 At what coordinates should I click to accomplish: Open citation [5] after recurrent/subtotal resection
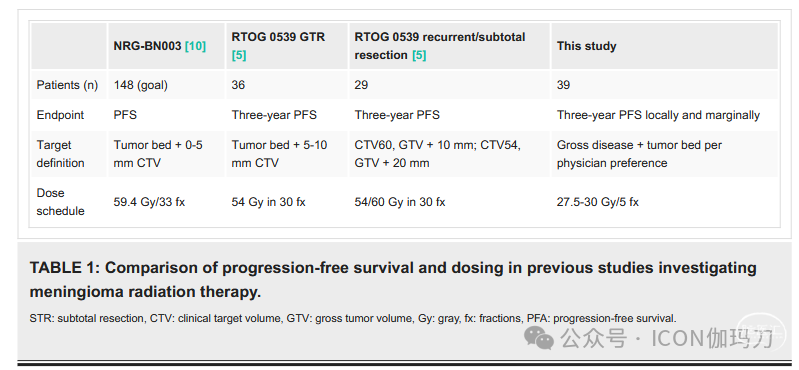click(x=419, y=55)
